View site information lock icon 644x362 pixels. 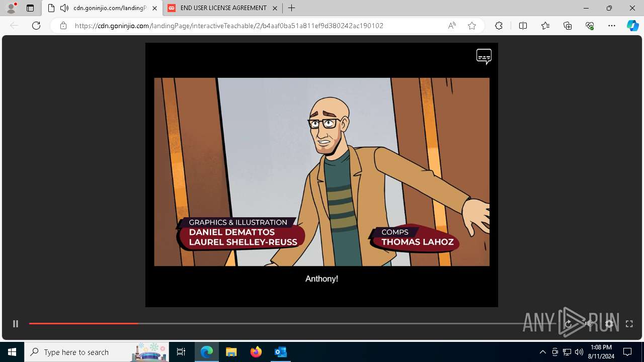(63, 26)
